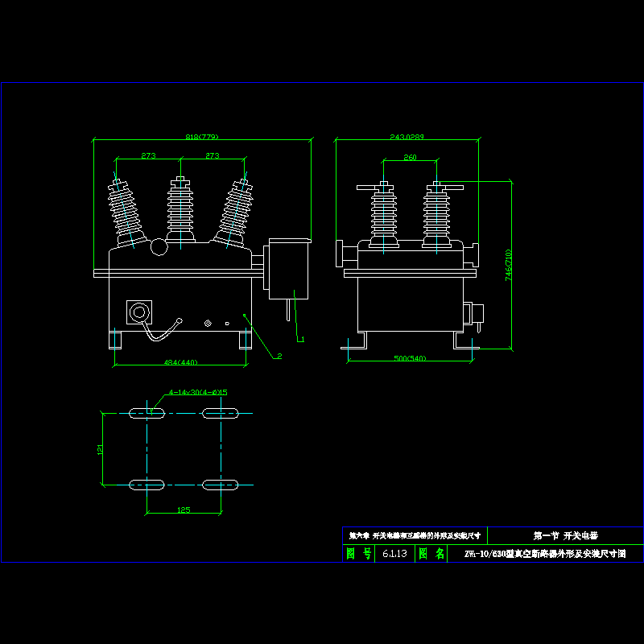Click the callout number 2 label
Screen dimensions: 644x644
tap(279, 355)
